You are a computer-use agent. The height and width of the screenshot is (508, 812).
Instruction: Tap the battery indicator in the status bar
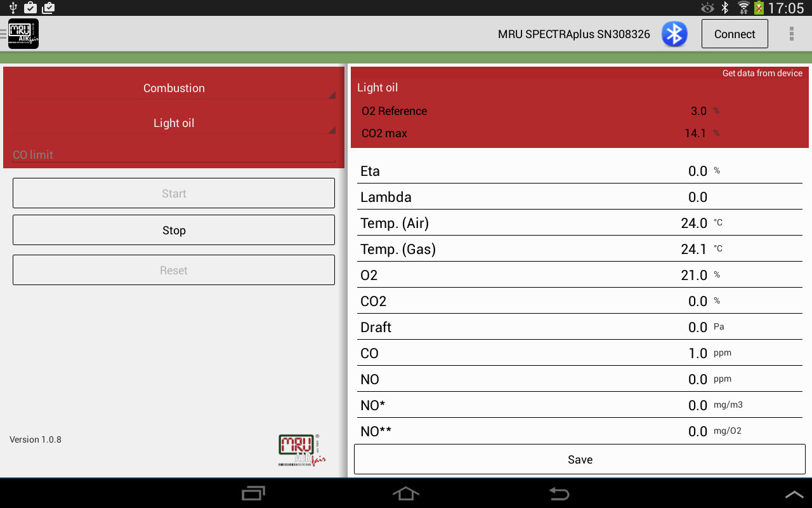click(x=759, y=8)
